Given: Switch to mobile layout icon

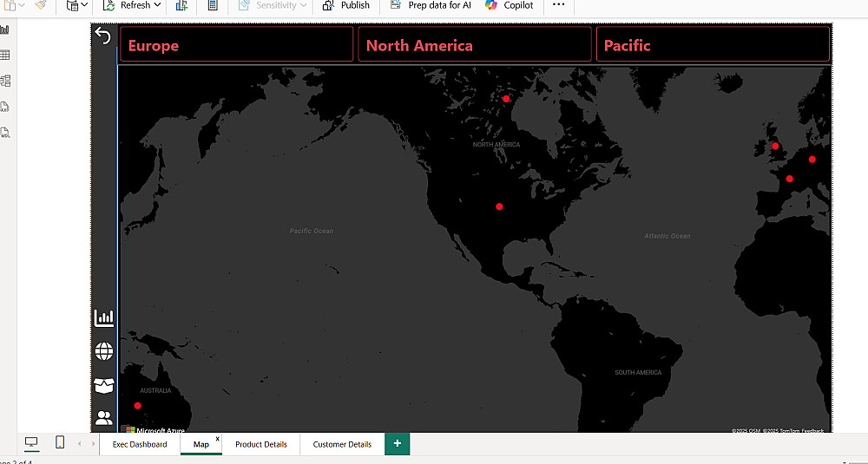Looking at the screenshot, I should click(x=60, y=441).
